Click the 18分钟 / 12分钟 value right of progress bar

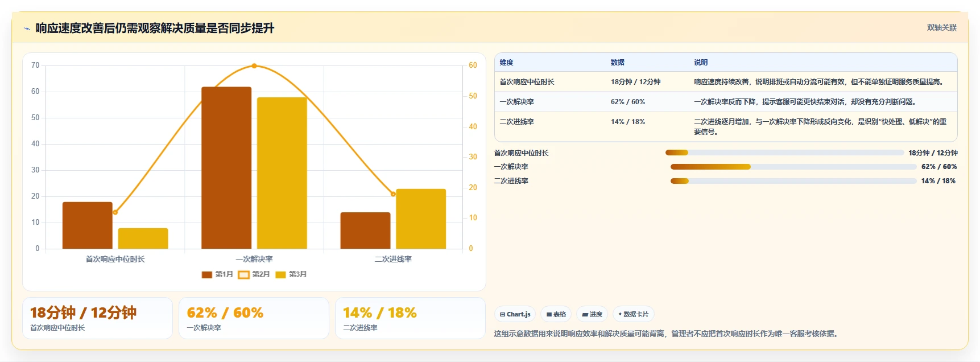[933, 153]
